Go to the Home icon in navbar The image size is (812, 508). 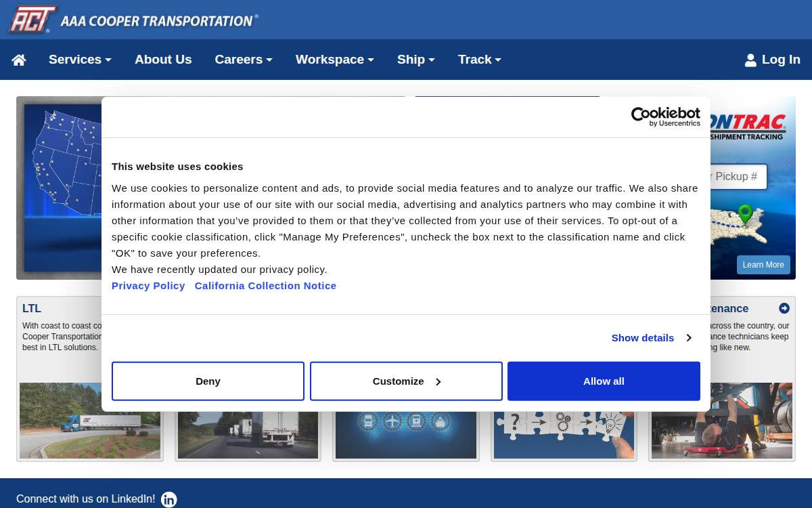coord(19,60)
